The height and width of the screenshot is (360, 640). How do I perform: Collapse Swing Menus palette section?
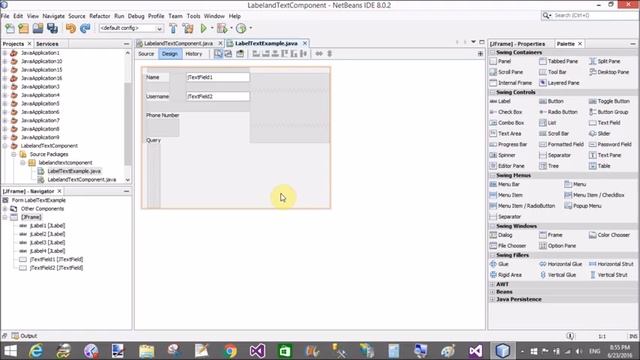tap(492, 176)
